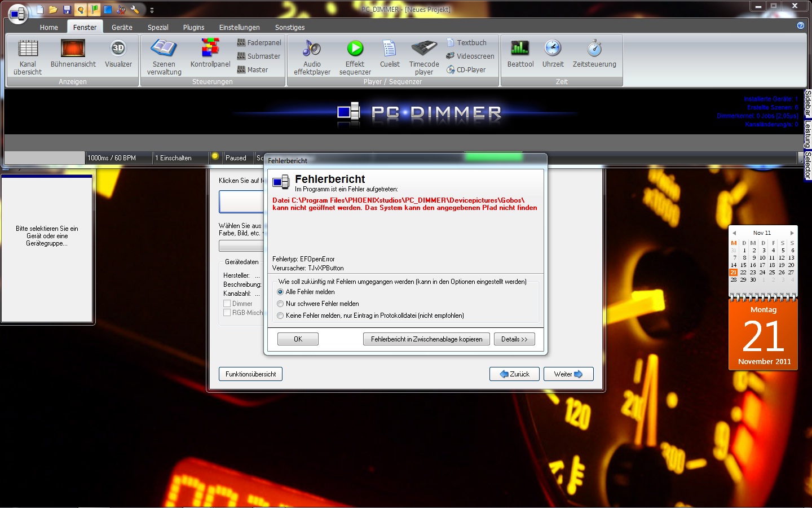Choose 'Nur schwere Fehler melden'
812x508 pixels.
[280, 304]
